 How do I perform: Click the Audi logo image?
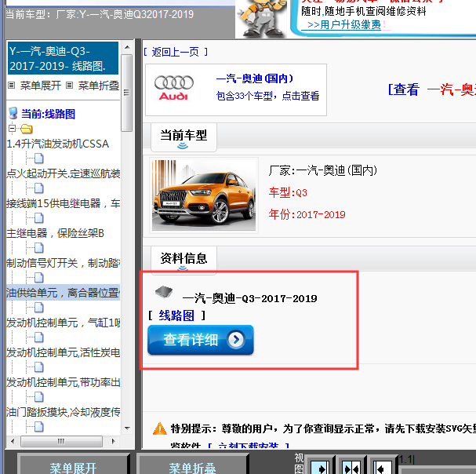point(173,88)
